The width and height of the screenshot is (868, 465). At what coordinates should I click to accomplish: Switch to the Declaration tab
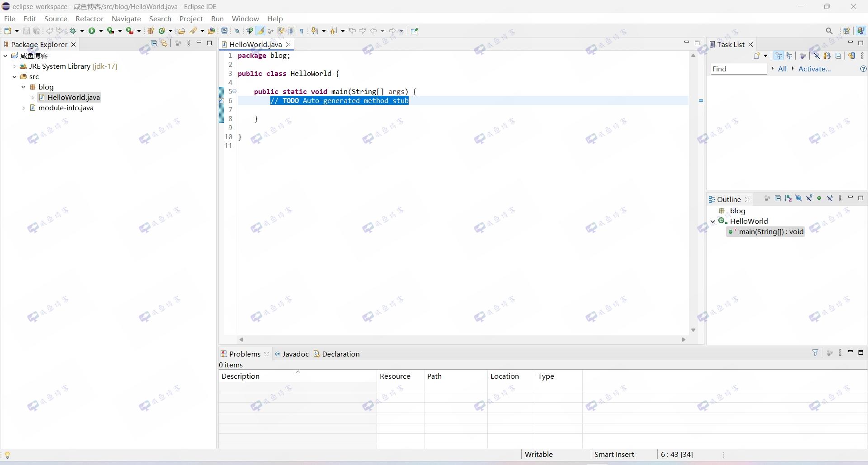point(337,354)
